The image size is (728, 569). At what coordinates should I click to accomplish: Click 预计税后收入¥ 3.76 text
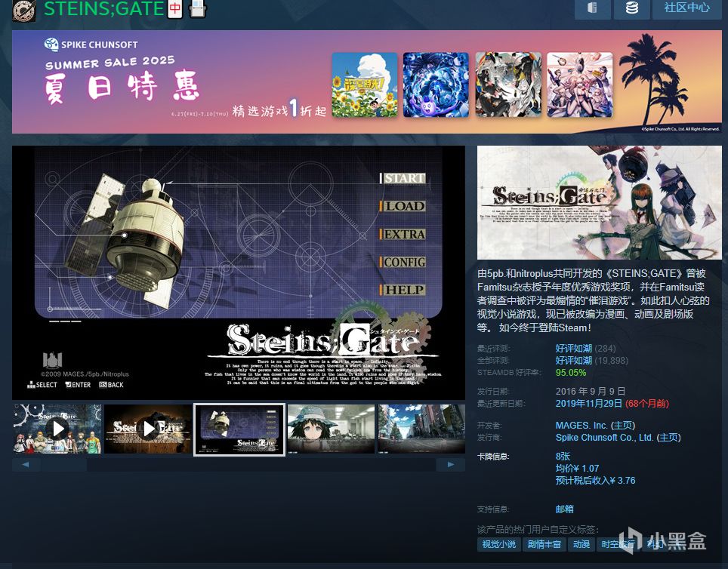point(595,481)
